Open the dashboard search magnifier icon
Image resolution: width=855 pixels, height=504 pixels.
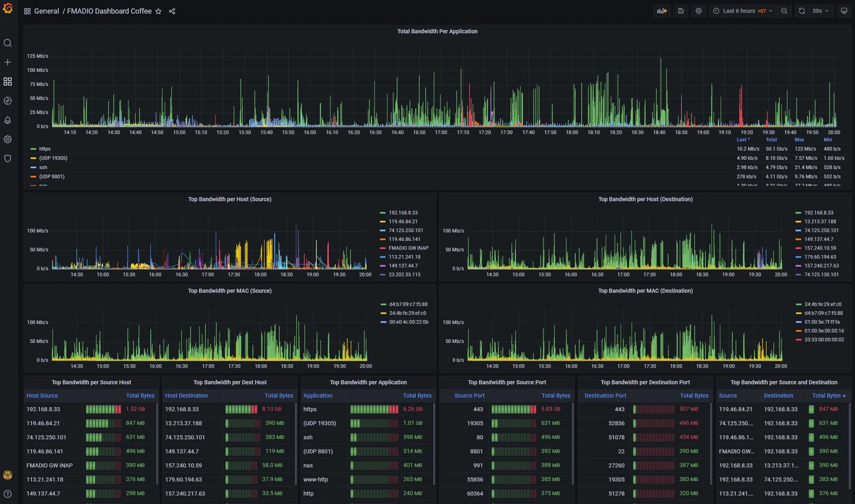(7, 43)
